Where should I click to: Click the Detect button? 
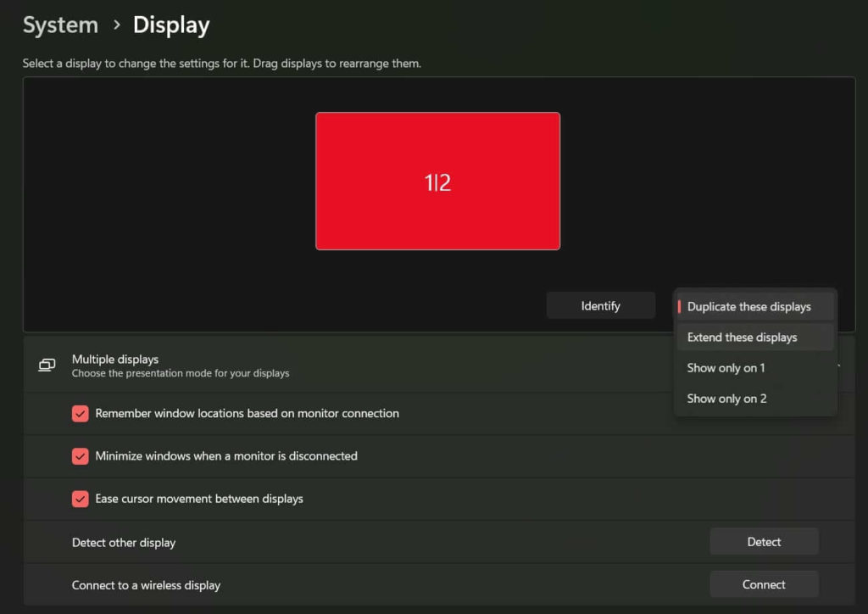[764, 541]
